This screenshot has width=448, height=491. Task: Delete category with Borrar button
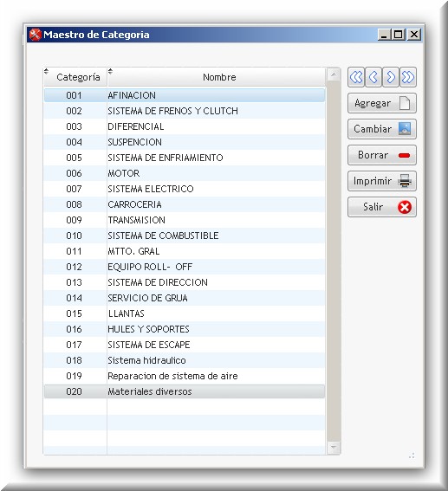(382, 155)
